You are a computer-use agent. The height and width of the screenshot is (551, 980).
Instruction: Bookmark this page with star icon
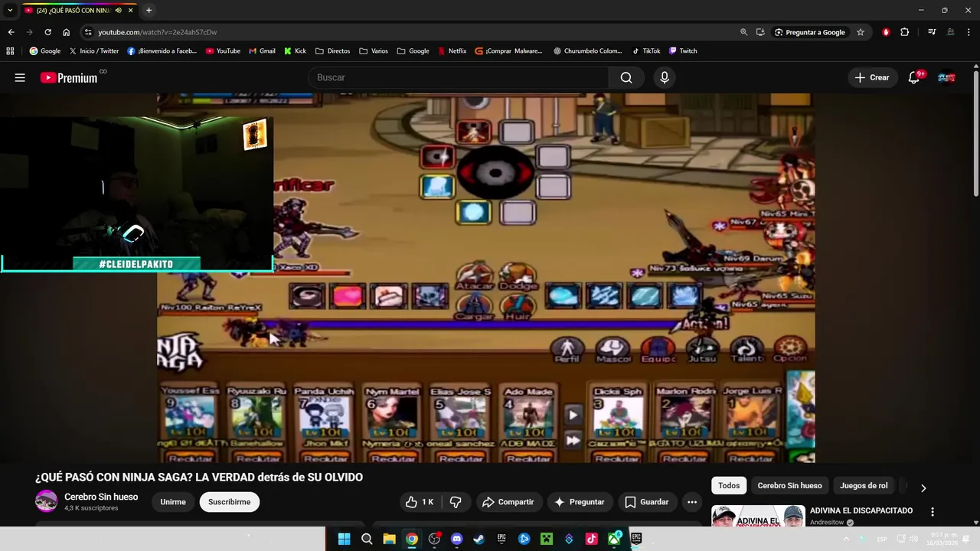[861, 32]
